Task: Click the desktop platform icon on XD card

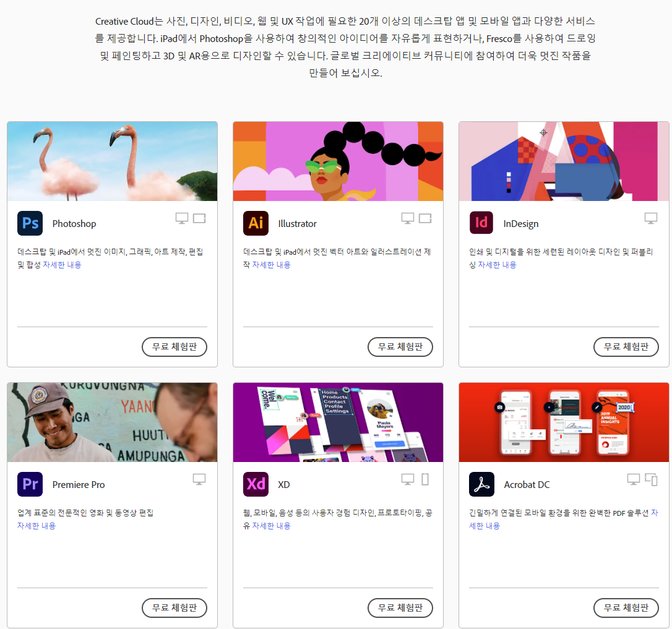Action: click(408, 479)
